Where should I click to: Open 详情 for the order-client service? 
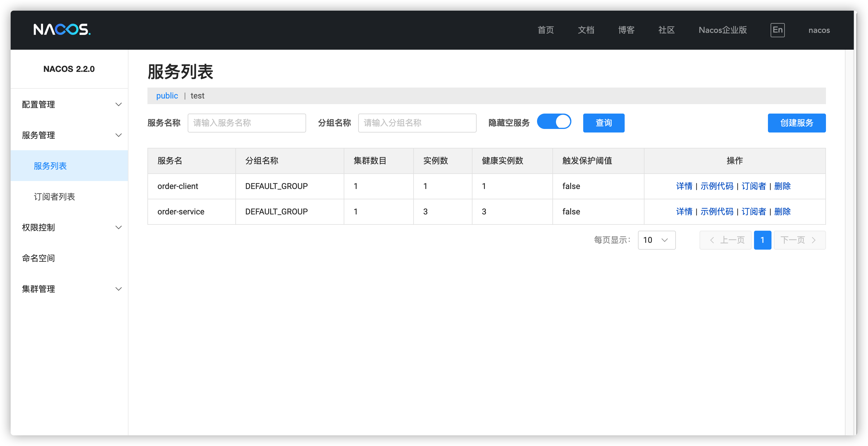click(684, 186)
